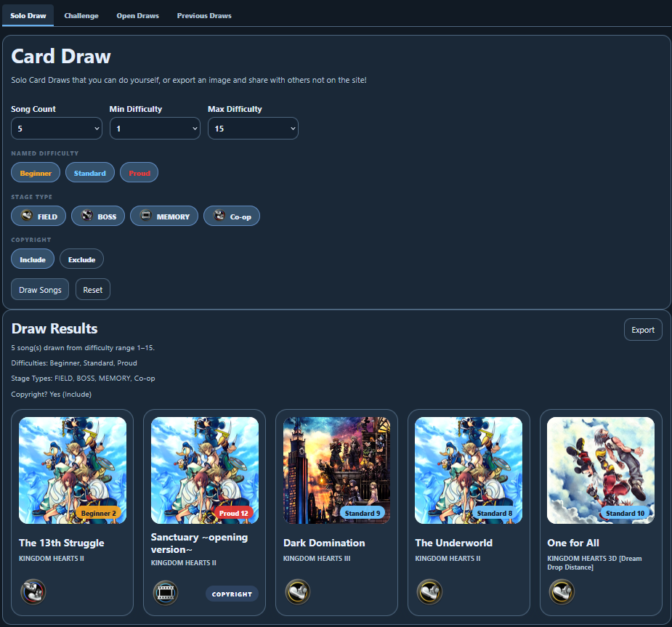Click the One for All album artwork

[601, 470]
